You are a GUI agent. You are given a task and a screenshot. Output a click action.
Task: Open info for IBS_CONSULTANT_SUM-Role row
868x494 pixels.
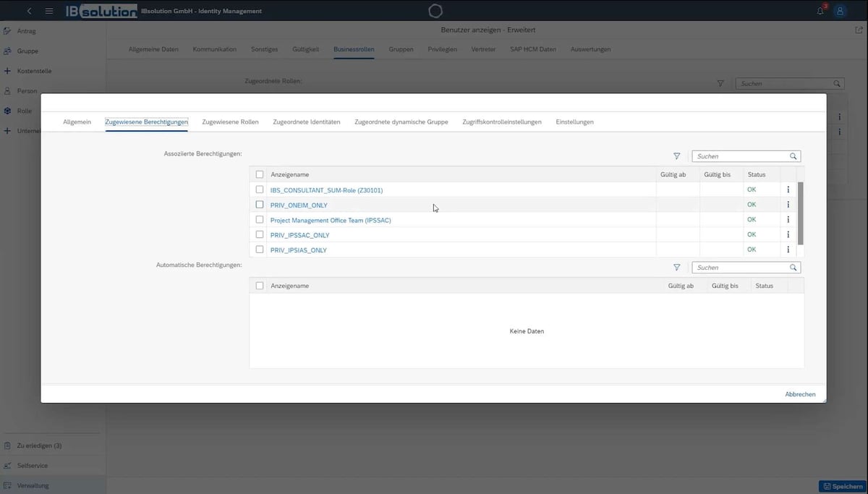coord(788,189)
